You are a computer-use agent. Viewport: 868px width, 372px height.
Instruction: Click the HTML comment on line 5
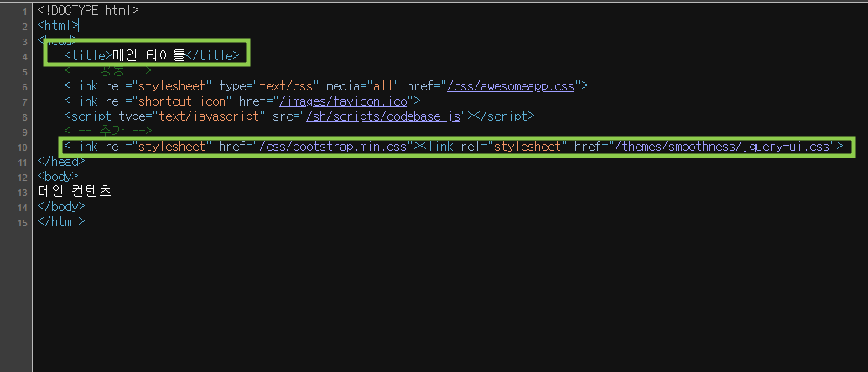pyautogui.click(x=107, y=70)
